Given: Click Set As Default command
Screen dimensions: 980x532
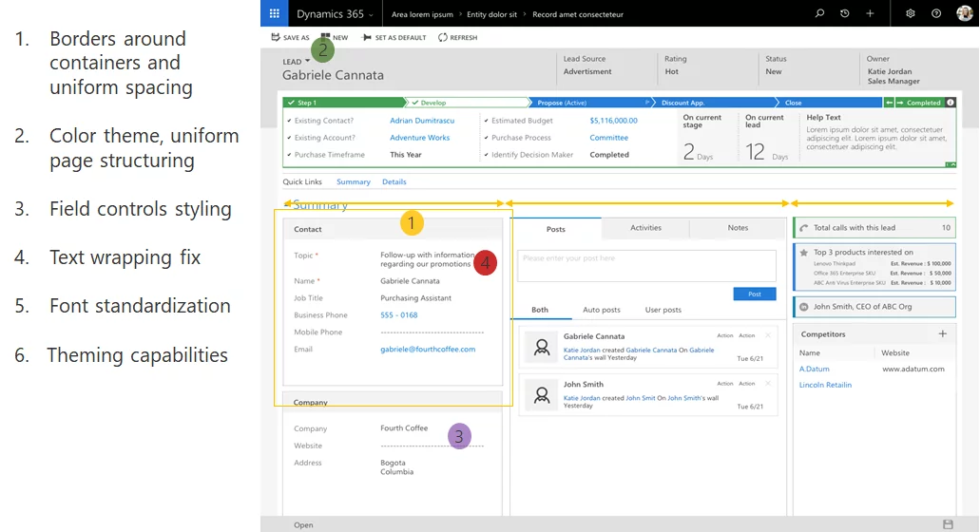Looking at the screenshot, I should point(394,37).
